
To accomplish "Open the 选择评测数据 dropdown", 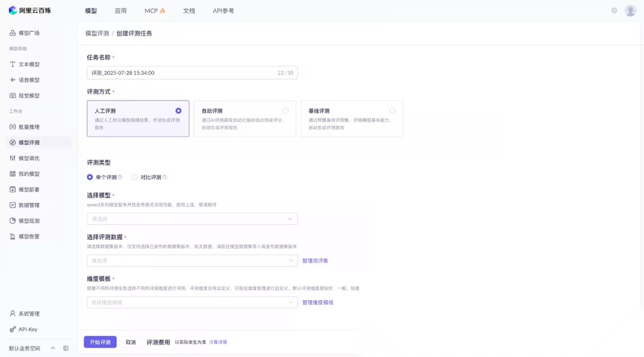I will 192,260.
